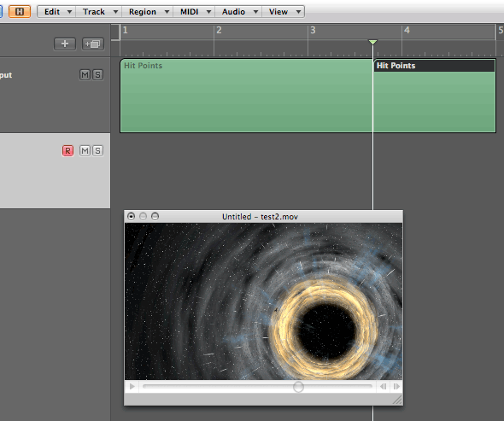This screenshot has width=504, height=421.
Task: Open the MIDI menu
Action: 194,12
